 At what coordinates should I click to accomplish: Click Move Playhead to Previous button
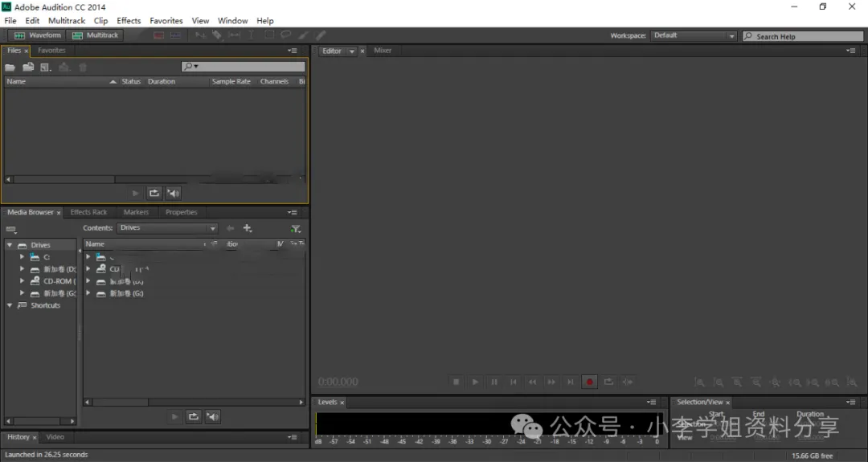513,382
